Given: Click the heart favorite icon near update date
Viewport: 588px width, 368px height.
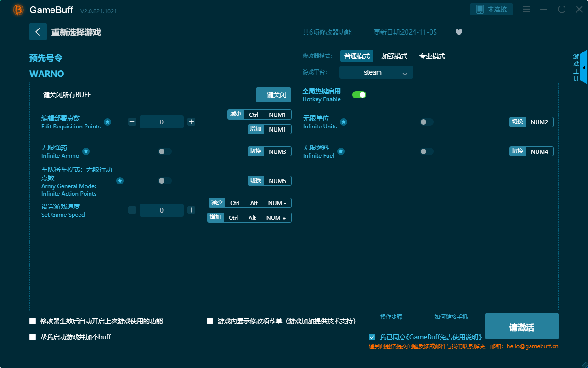Looking at the screenshot, I should point(458,32).
